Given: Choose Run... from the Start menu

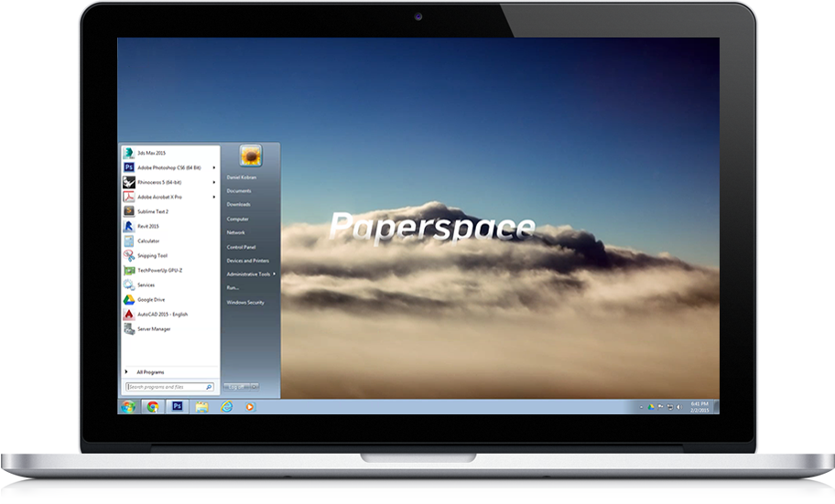Looking at the screenshot, I should (233, 288).
